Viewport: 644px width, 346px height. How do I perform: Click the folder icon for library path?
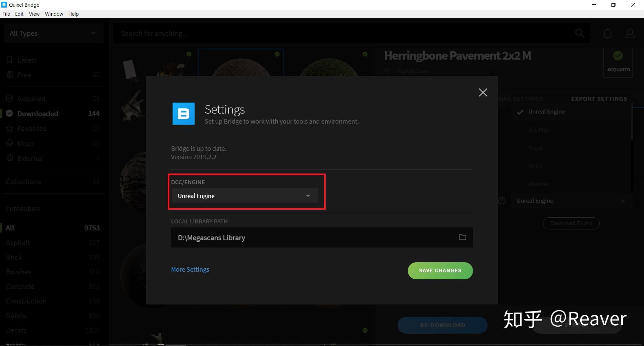click(x=462, y=237)
